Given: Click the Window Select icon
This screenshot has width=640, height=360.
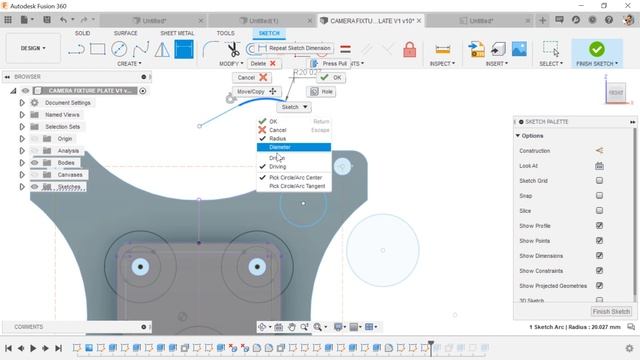Looking at the screenshot, I should 551,49.
